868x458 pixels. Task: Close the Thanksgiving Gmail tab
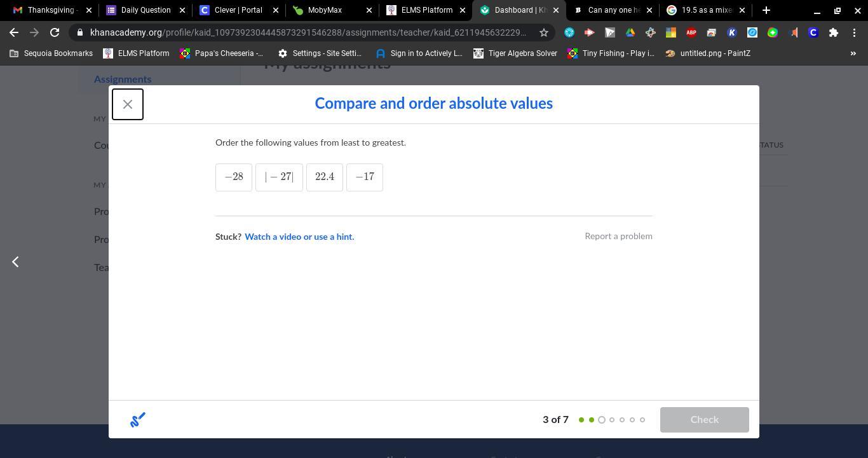click(x=88, y=10)
